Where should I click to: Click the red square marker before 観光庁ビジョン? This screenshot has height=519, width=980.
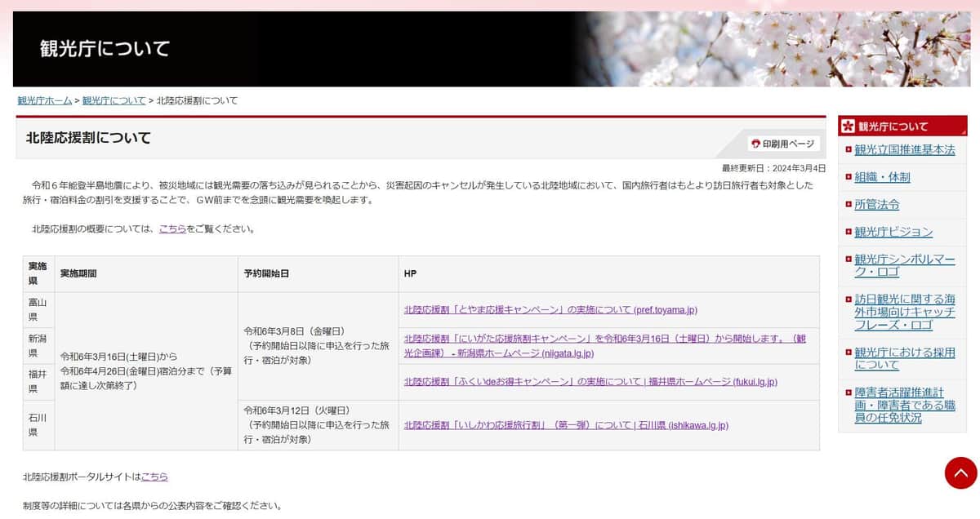pos(849,232)
